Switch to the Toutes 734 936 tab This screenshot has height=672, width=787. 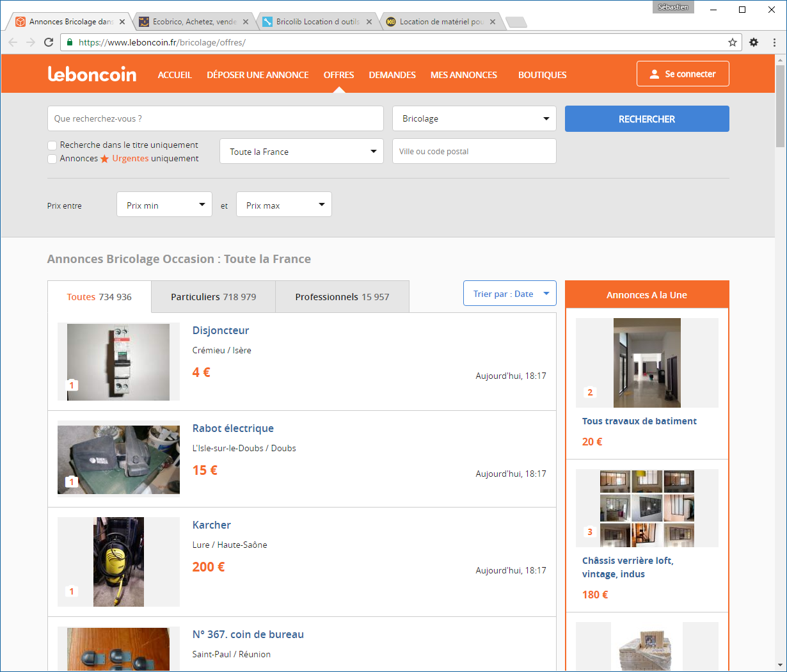point(99,297)
